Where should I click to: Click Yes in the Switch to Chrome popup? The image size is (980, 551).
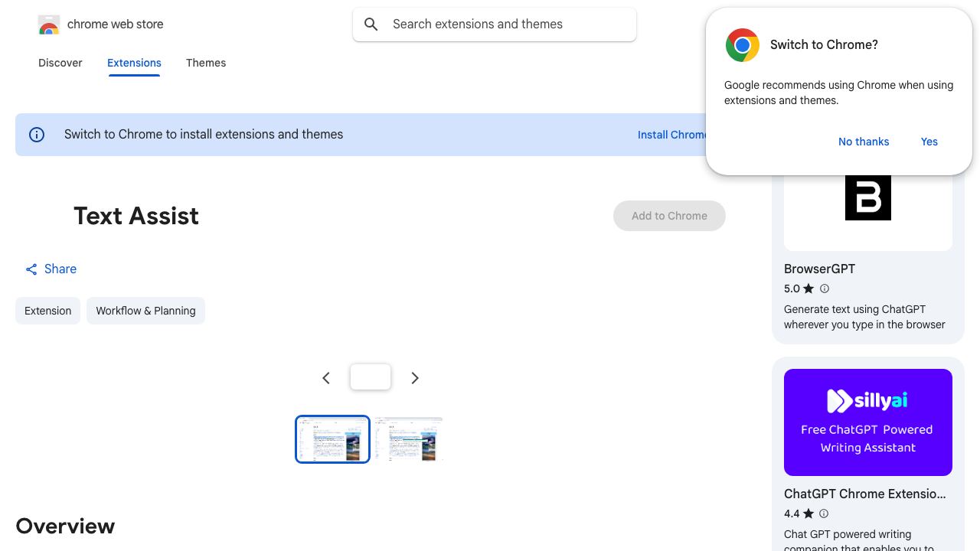(x=929, y=142)
